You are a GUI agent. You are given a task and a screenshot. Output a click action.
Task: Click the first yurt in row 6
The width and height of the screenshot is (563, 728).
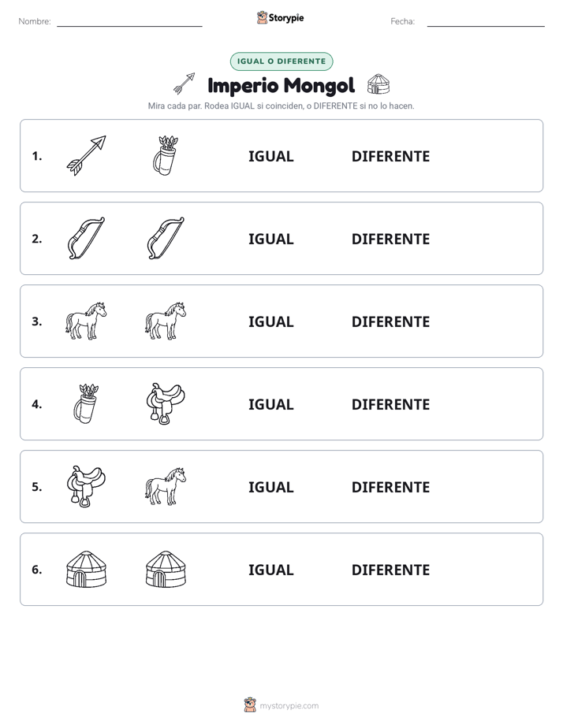(x=86, y=569)
